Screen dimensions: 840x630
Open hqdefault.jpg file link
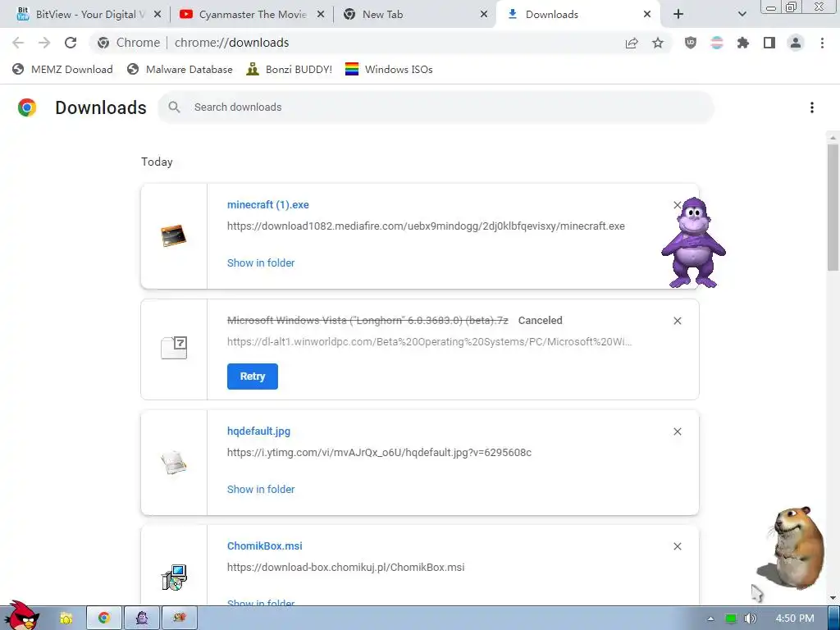[258, 431]
